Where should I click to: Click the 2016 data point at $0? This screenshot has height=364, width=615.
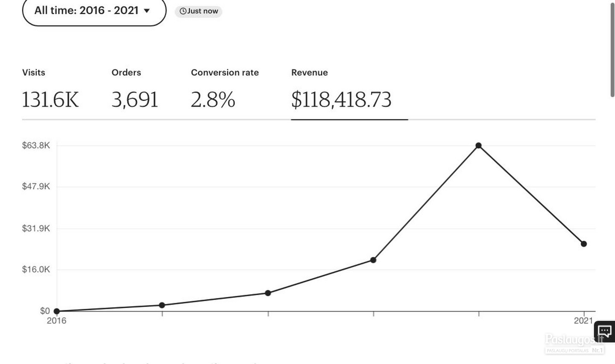point(57,312)
